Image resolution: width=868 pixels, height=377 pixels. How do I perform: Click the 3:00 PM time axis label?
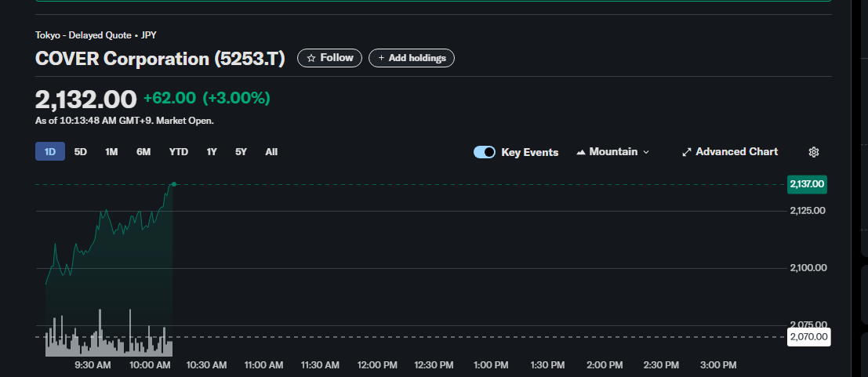click(x=718, y=365)
